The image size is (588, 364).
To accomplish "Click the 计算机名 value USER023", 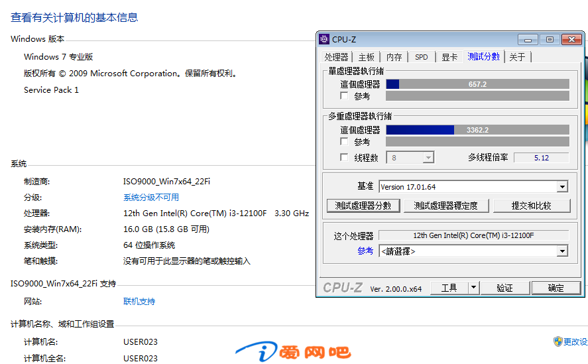I will [141, 342].
